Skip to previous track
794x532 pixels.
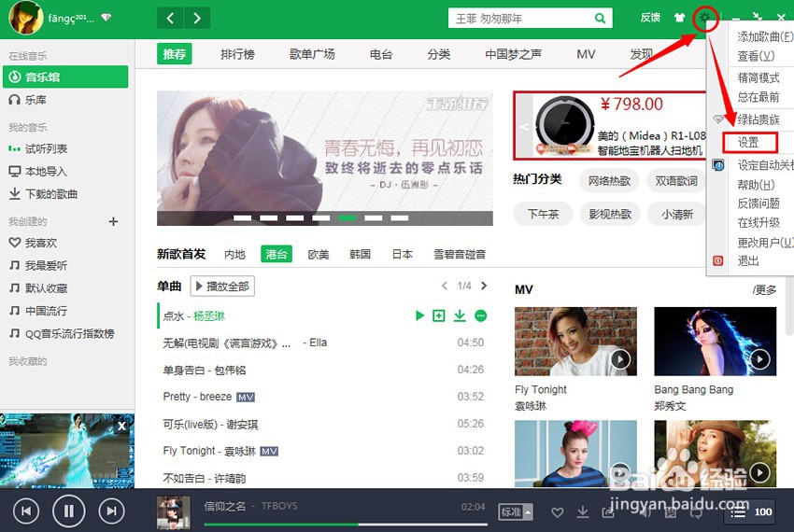26,511
